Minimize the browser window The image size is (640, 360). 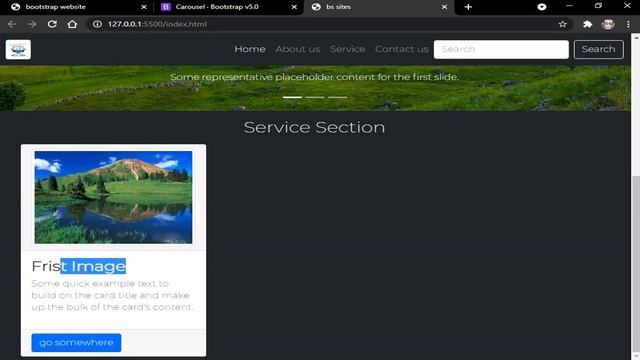click(x=569, y=6)
